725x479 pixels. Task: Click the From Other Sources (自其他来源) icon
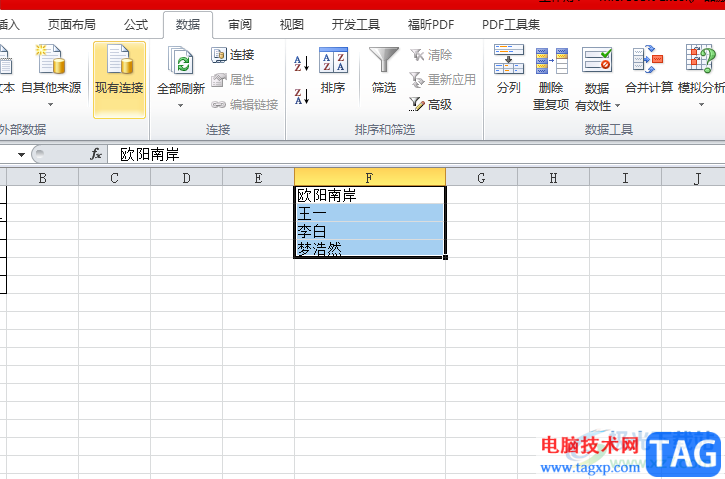pos(51,60)
